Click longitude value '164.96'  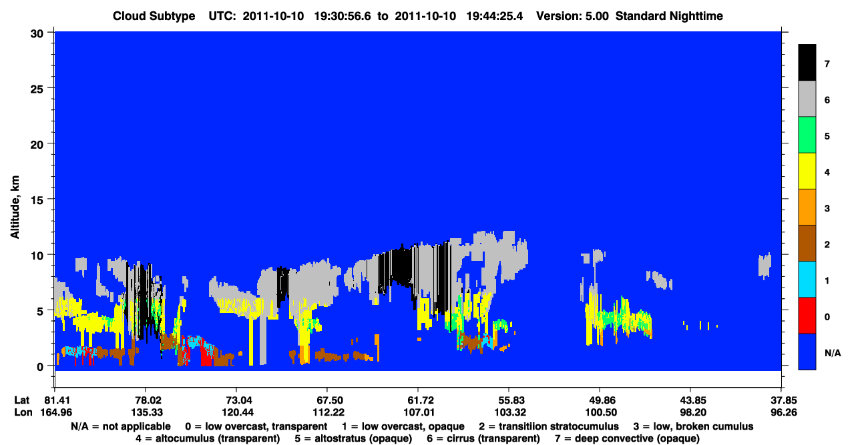pyautogui.click(x=55, y=412)
